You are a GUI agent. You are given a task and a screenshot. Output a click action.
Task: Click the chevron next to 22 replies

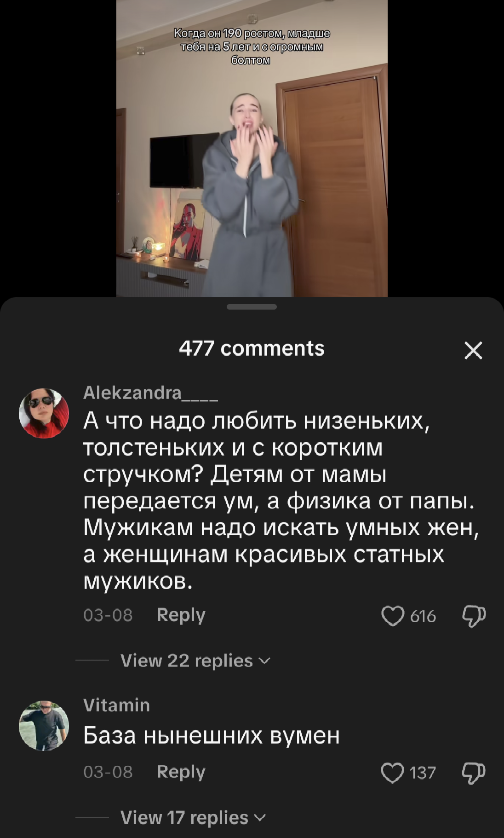pyautogui.click(x=265, y=661)
